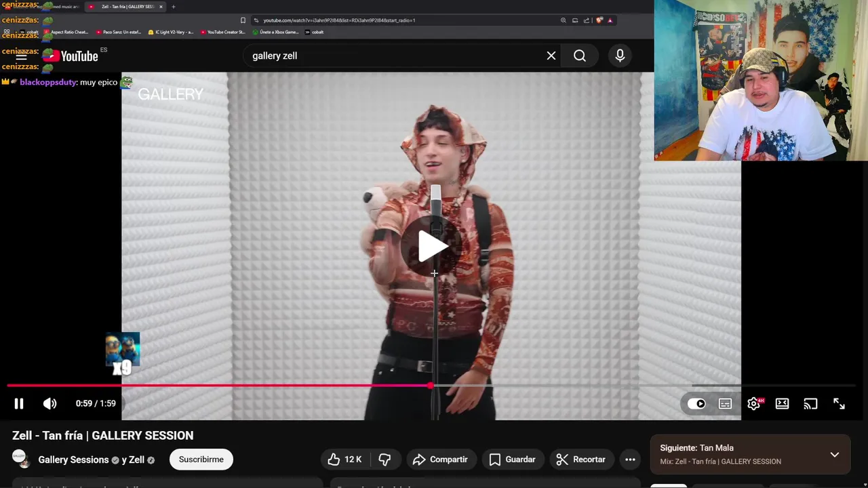This screenshot has width=868, height=488.
Task: Open the 'YouTube Creator St...' bookmark
Action: pyautogui.click(x=222, y=32)
